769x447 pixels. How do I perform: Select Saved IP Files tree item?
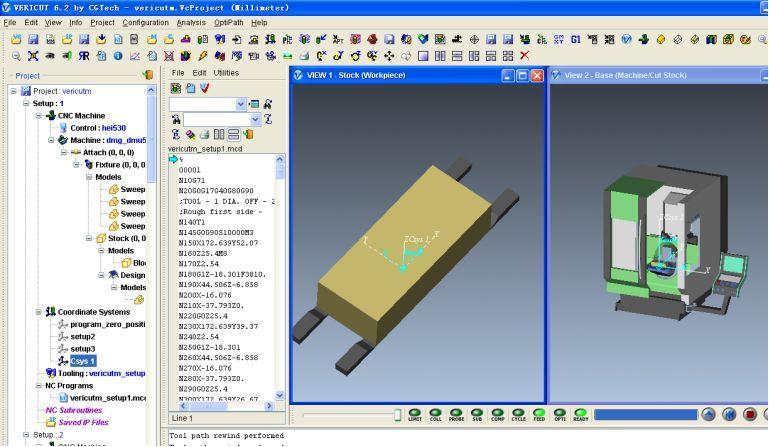pos(83,422)
